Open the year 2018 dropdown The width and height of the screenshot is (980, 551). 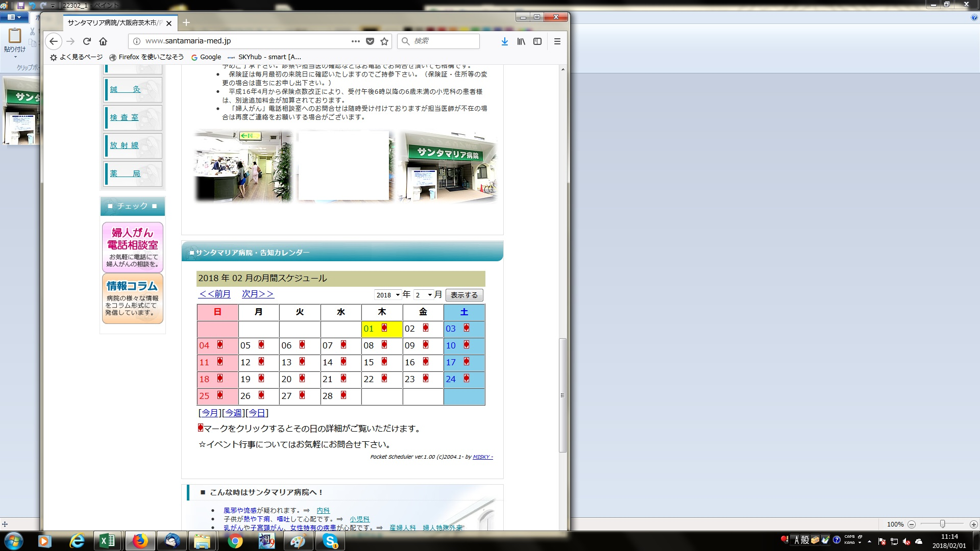[x=388, y=295]
